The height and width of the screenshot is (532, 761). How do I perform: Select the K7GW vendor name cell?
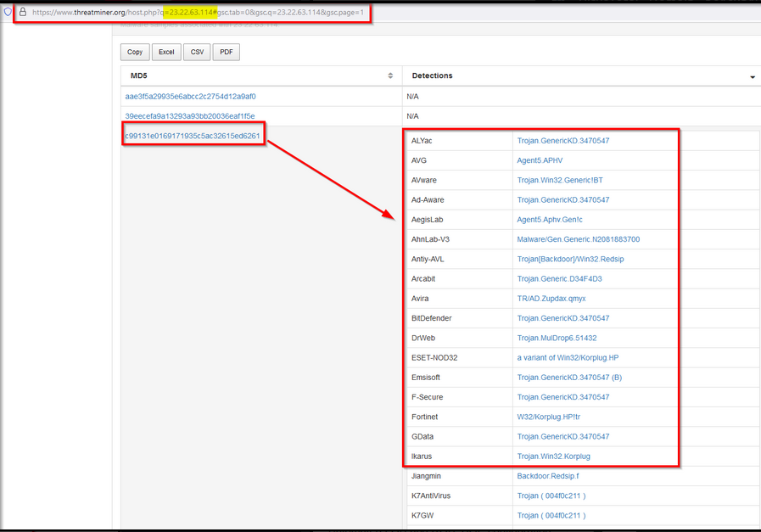point(460,516)
